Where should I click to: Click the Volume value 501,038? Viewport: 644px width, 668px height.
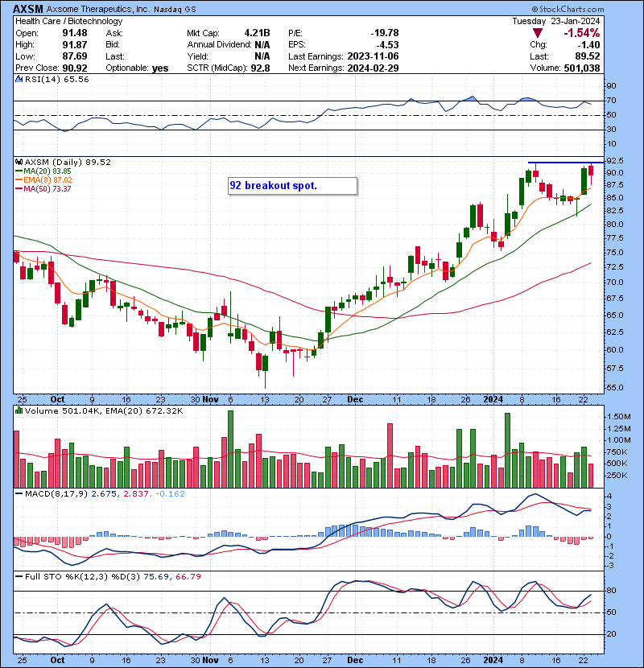(x=582, y=68)
